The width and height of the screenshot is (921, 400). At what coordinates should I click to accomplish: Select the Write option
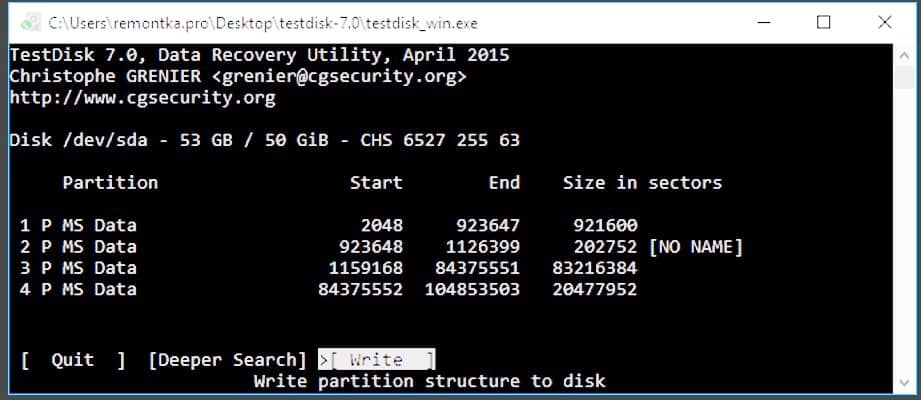point(378,360)
